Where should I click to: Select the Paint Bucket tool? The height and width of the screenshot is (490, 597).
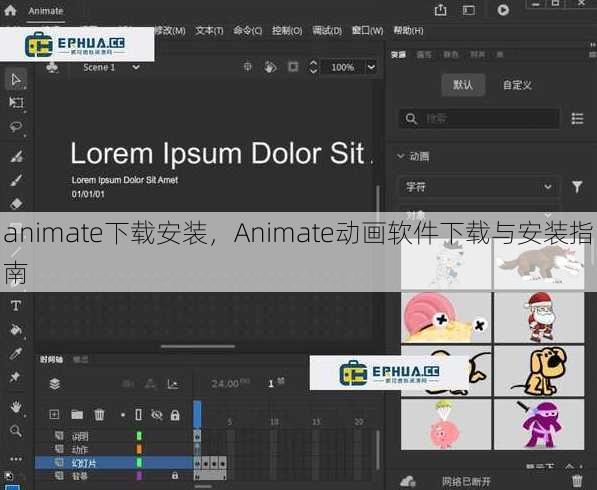pos(16,329)
